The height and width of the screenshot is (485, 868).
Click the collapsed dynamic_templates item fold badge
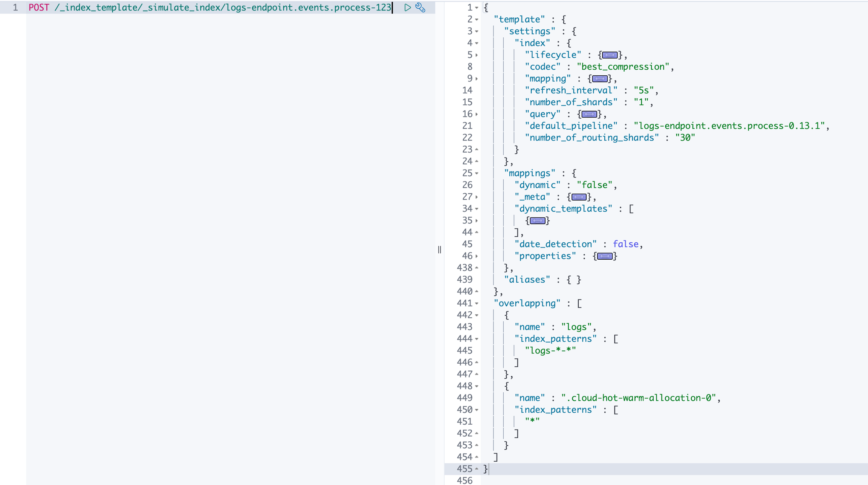coord(537,221)
